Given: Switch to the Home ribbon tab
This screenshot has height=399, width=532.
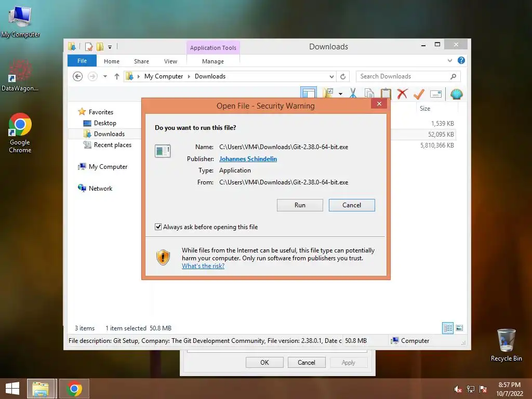Looking at the screenshot, I should click(112, 61).
